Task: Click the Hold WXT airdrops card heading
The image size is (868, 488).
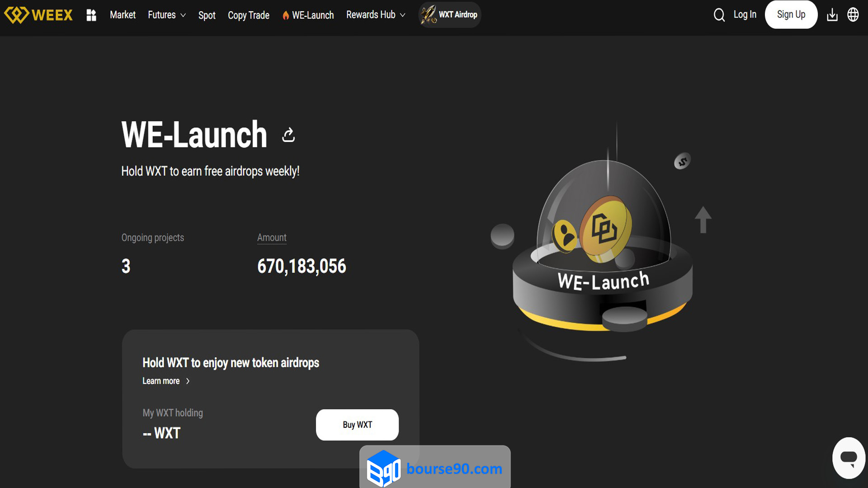Action: pos(231,363)
